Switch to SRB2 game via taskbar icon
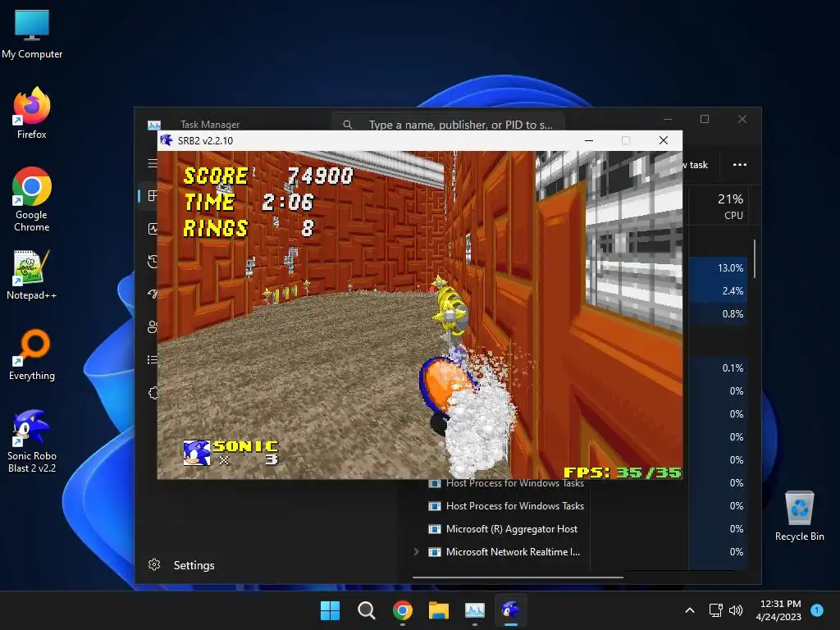This screenshot has height=630, width=840. click(x=511, y=610)
